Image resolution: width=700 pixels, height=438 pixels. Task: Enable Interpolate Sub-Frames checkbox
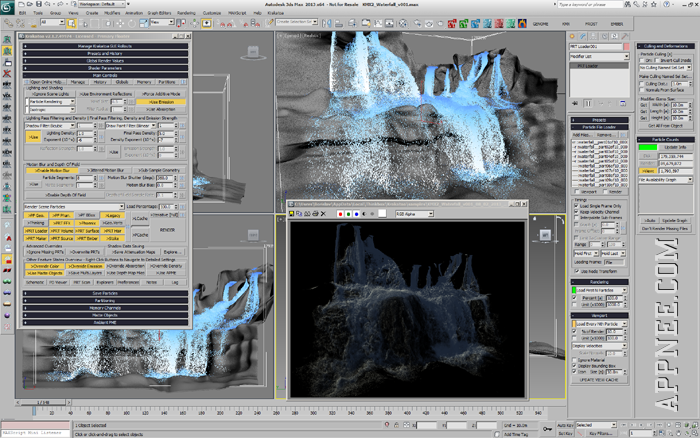576,218
